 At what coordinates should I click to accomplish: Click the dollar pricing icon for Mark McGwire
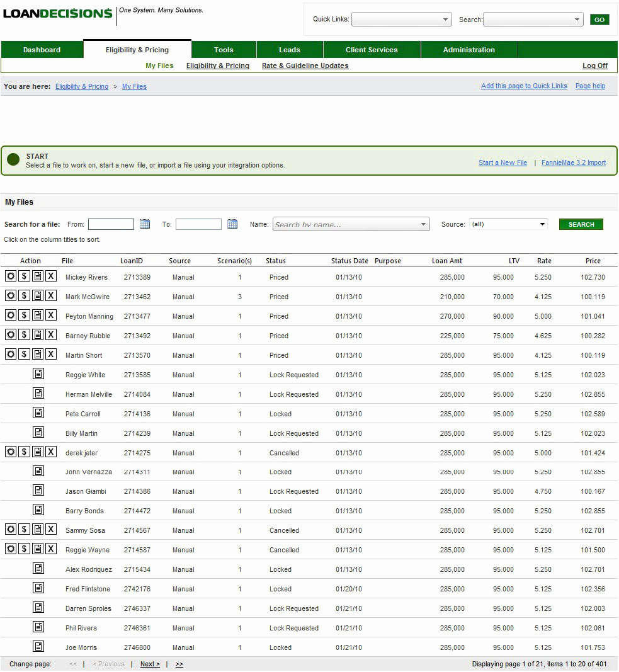pyautogui.click(x=24, y=296)
